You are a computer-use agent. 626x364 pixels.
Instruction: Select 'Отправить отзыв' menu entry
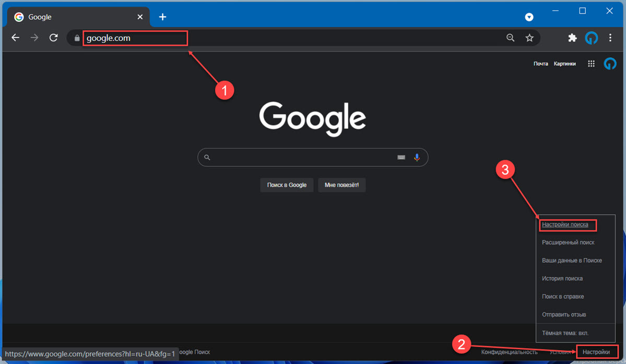(564, 314)
